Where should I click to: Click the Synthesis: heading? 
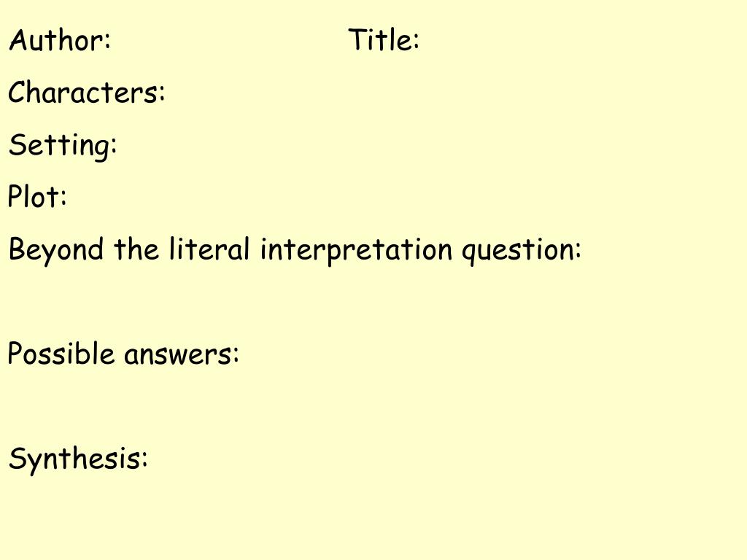[78, 459]
